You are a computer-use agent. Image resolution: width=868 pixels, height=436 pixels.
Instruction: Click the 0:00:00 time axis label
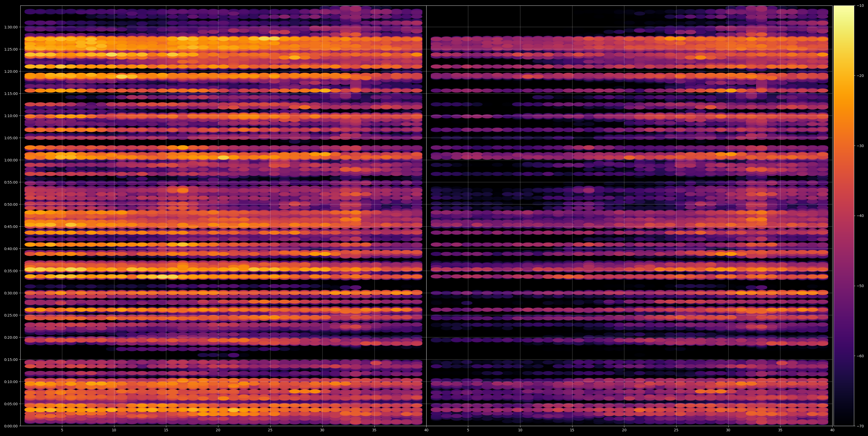point(11,426)
